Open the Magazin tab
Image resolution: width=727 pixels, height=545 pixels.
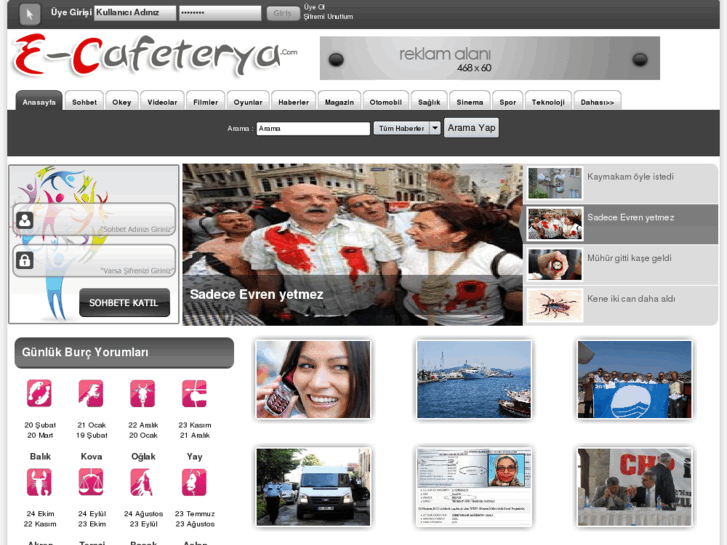tap(339, 101)
